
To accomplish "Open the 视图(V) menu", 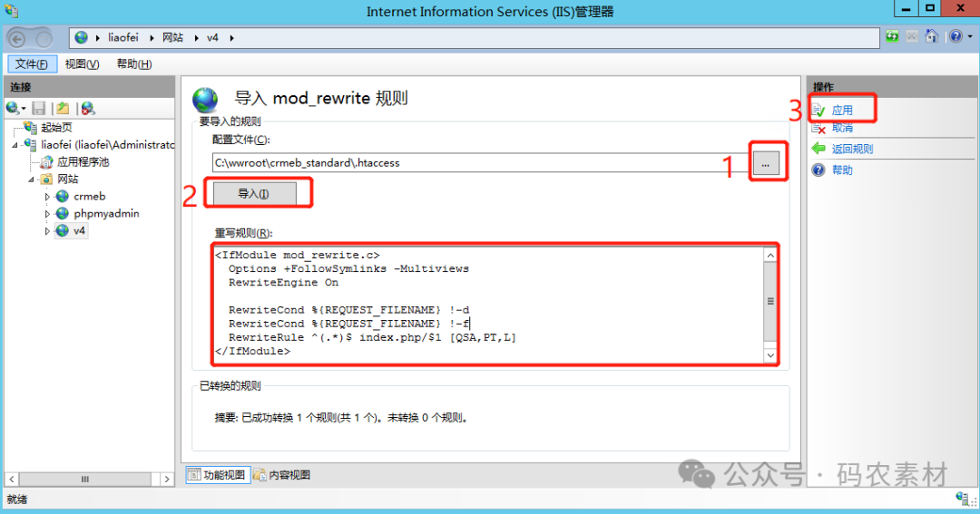I will (x=82, y=63).
